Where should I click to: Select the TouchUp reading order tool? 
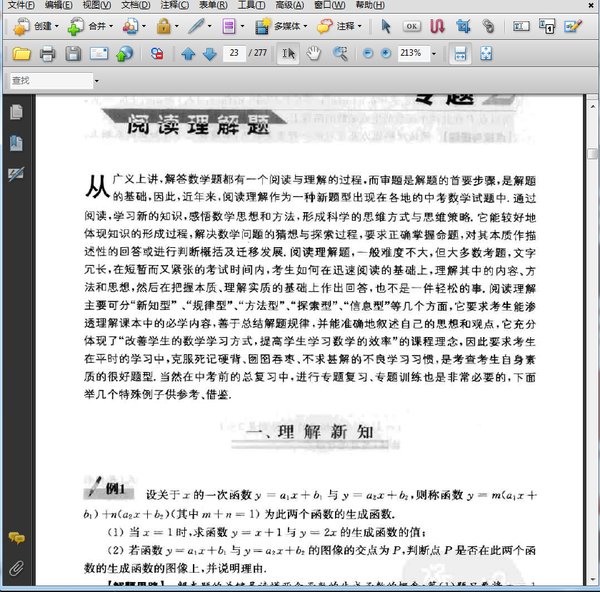[546, 26]
